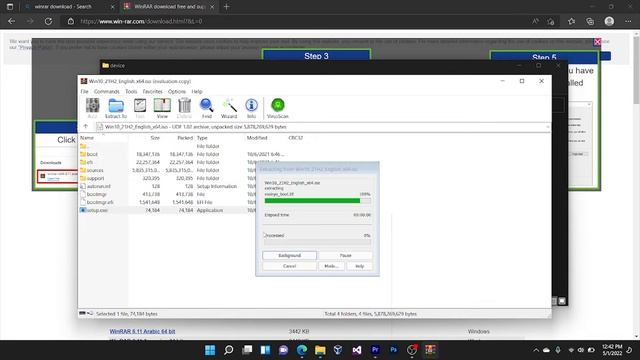Open the browser profile avatar
Image resolution: width=640 pixels, height=360 pixels.
pos(609,21)
